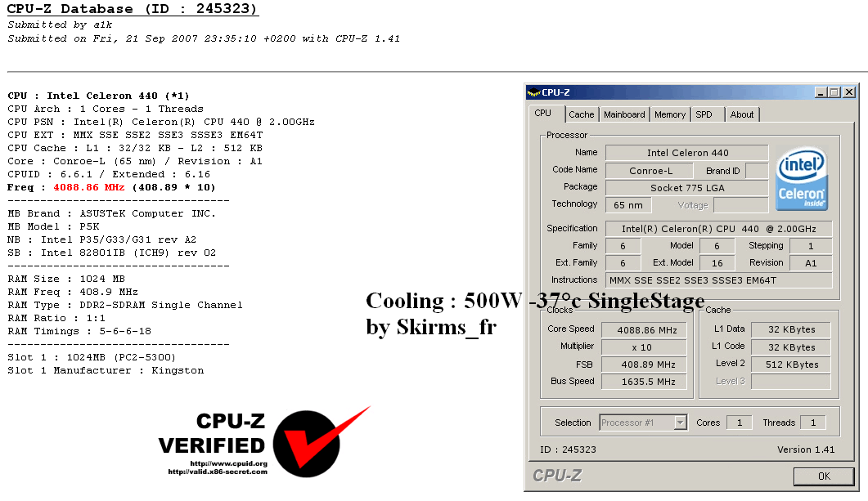The width and height of the screenshot is (868, 501).
Task: Click the Instructions field MMX SSE list
Action: (718, 280)
